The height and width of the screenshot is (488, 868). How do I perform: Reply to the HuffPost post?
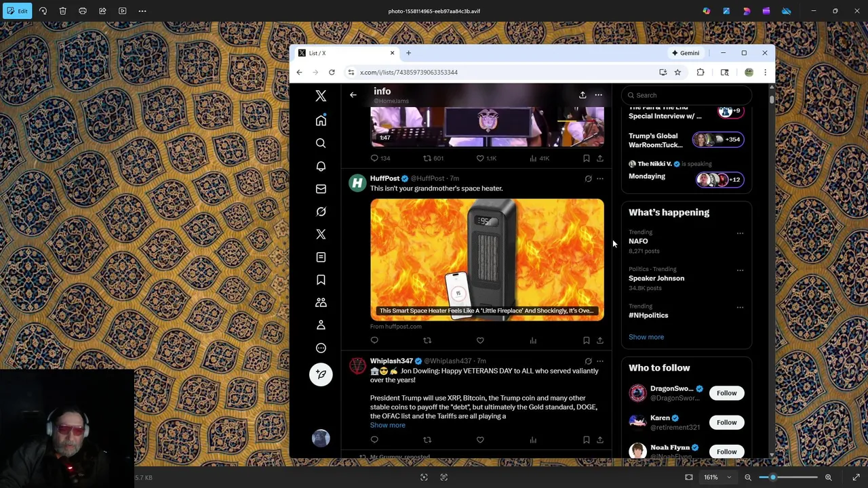[374, 340]
